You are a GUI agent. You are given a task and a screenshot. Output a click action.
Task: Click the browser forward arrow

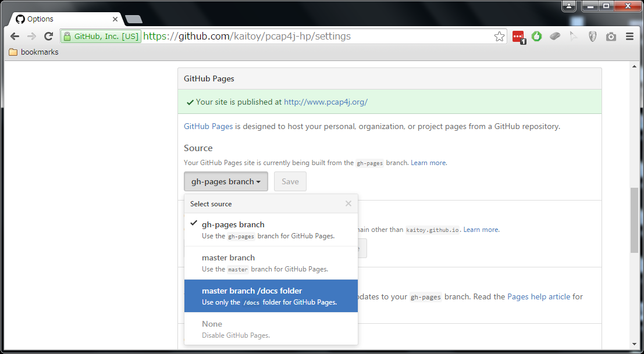31,36
